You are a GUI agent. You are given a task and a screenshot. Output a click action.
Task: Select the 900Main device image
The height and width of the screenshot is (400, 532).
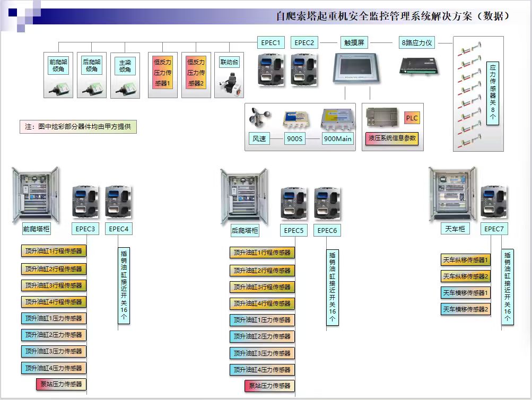point(337,119)
